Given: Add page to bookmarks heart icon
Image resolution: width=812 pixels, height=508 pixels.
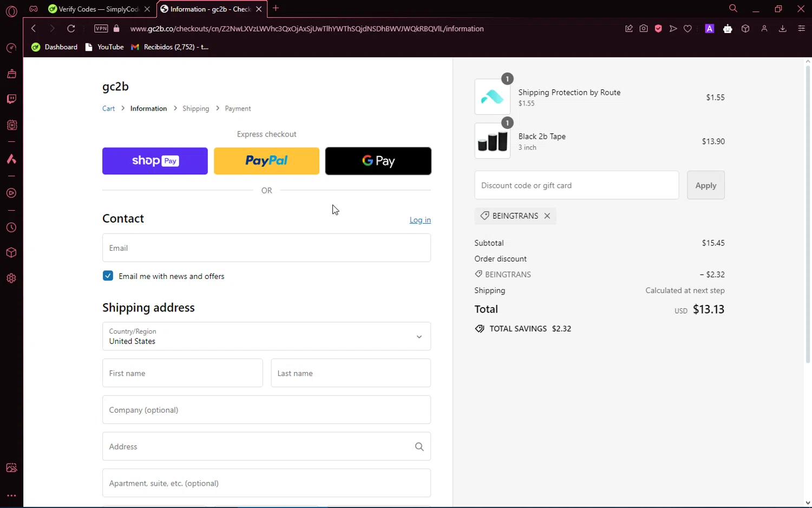Looking at the screenshot, I should (x=687, y=29).
